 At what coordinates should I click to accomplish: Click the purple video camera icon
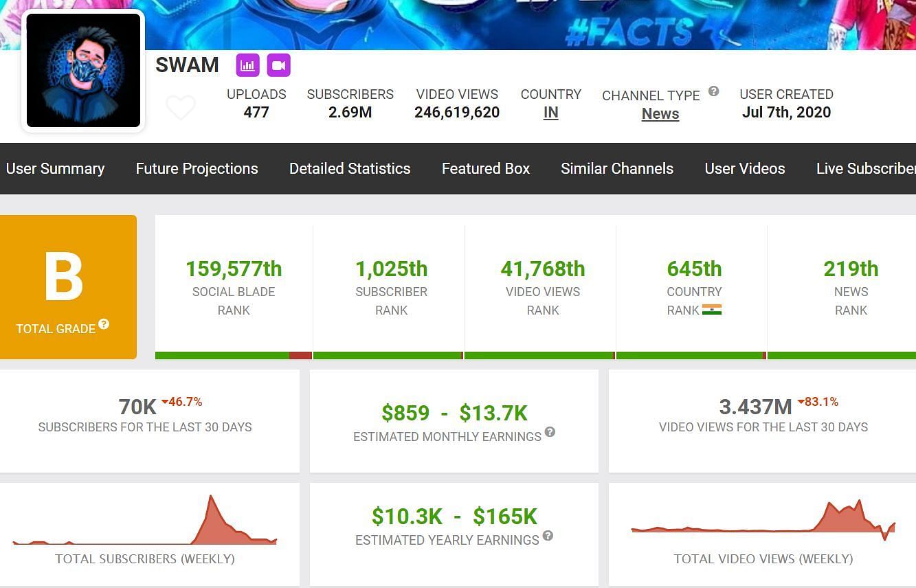[x=278, y=65]
